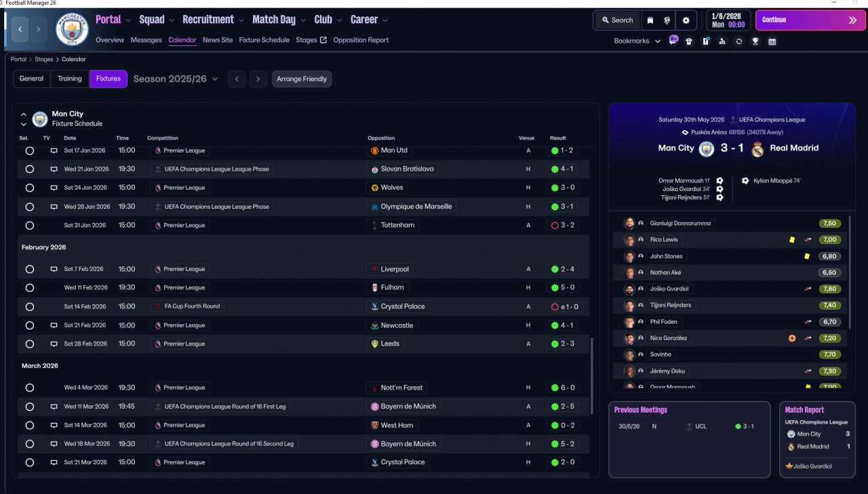The height and width of the screenshot is (494, 868).
Task: Open the settings gear icon
Action: (686, 20)
